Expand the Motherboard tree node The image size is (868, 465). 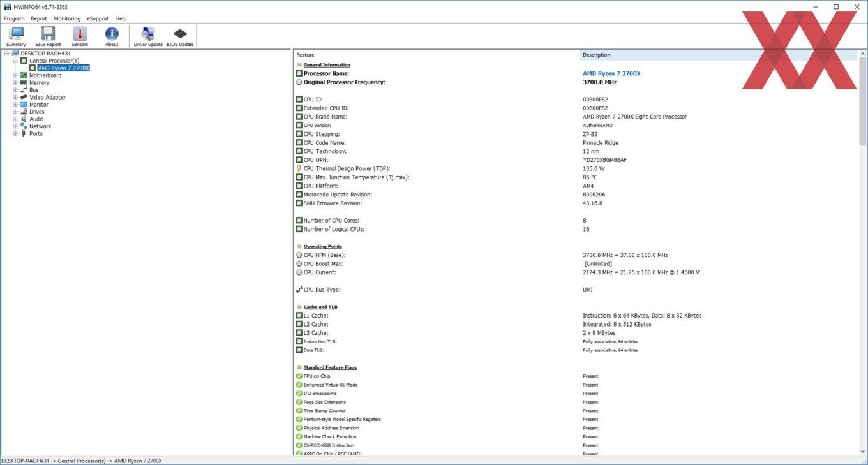pyautogui.click(x=15, y=75)
